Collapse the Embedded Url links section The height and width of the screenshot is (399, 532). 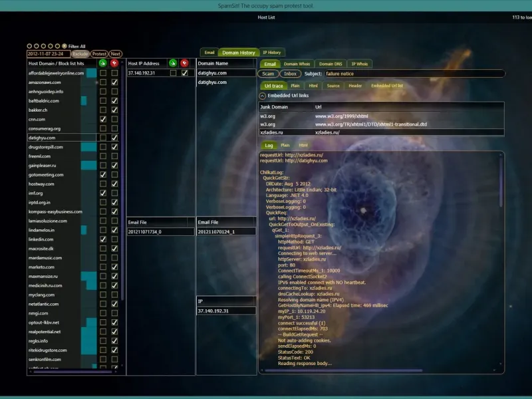pyautogui.click(x=262, y=96)
